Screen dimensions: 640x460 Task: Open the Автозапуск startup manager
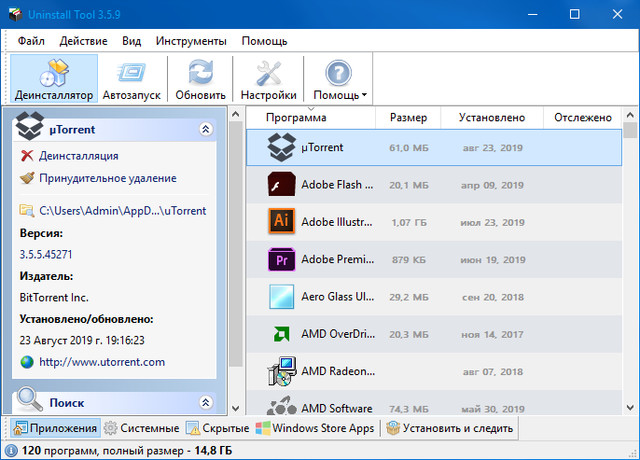coord(130,79)
